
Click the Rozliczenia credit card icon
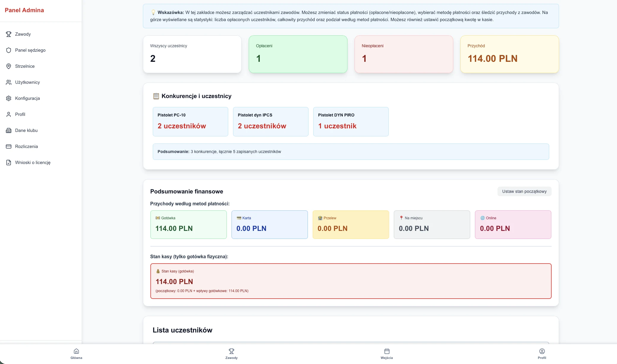tap(9, 146)
